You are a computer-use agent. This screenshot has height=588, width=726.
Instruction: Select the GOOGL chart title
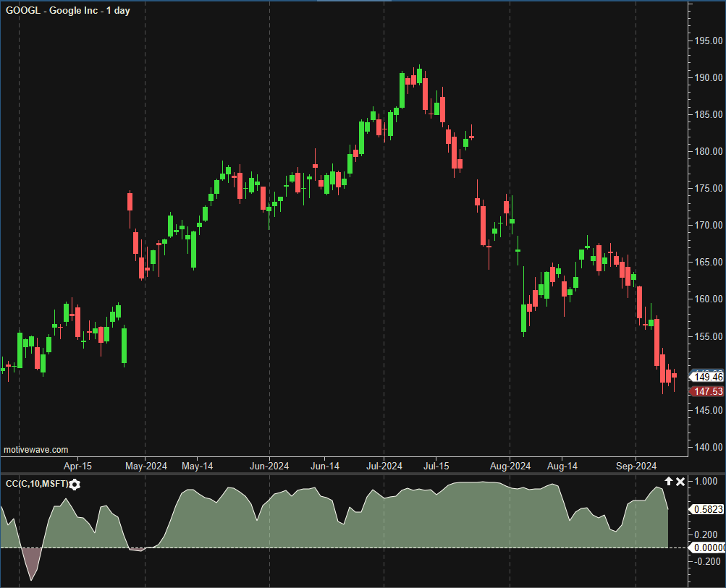(68, 11)
